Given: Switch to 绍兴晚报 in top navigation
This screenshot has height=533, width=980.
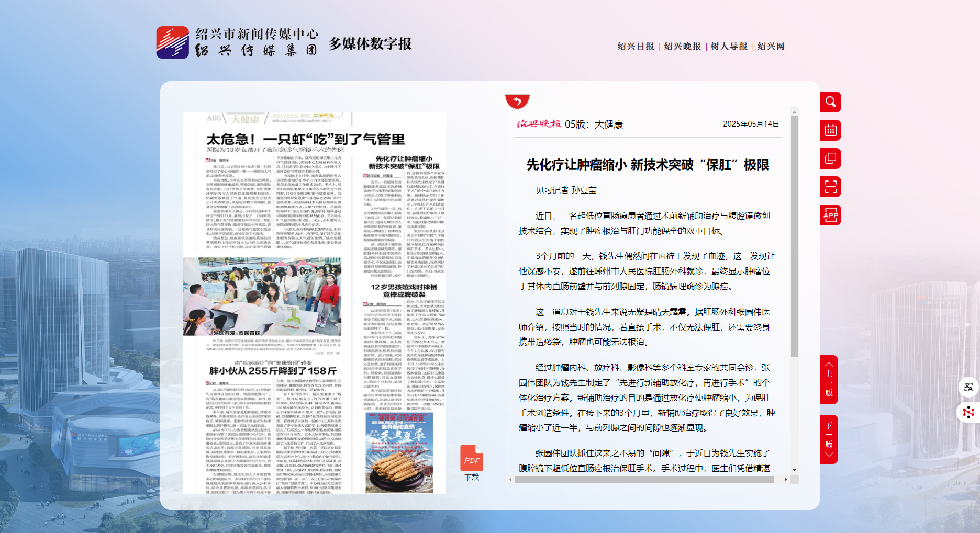Looking at the screenshot, I should coord(682,47).
